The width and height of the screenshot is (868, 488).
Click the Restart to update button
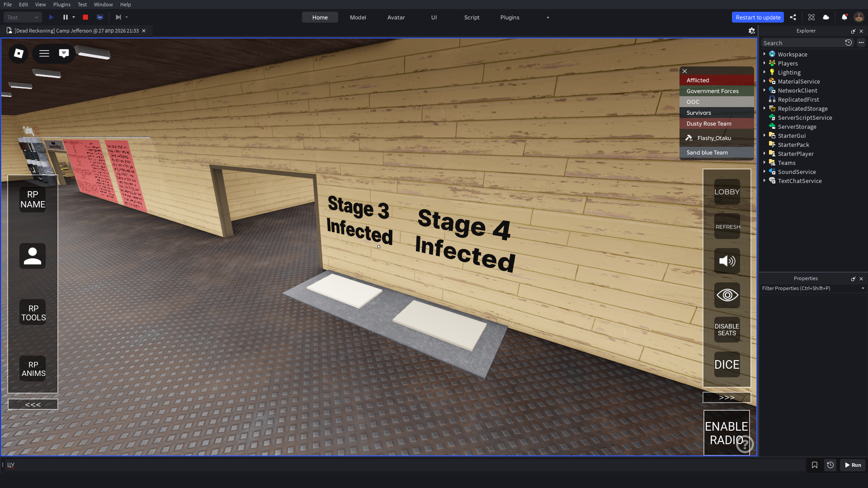click(x=758, y=17)
